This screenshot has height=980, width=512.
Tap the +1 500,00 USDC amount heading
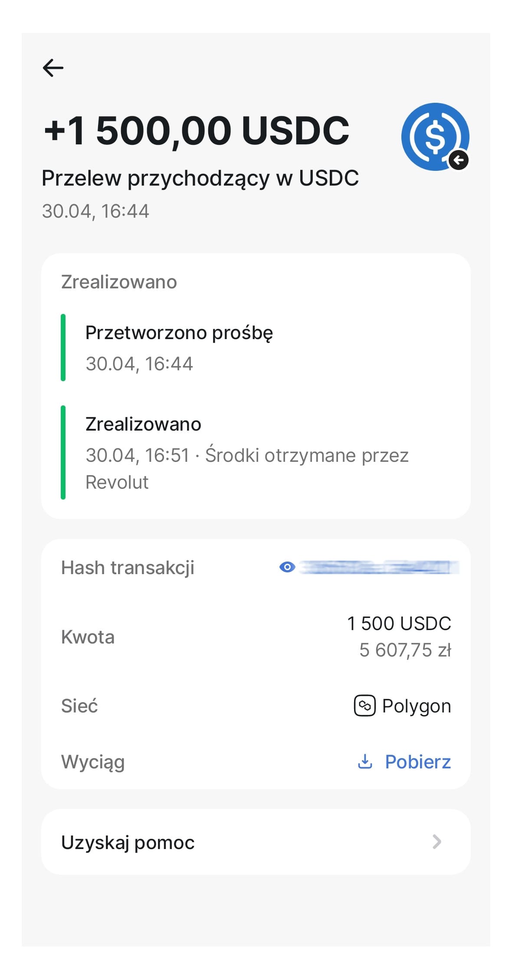click(x=197, y=131)
